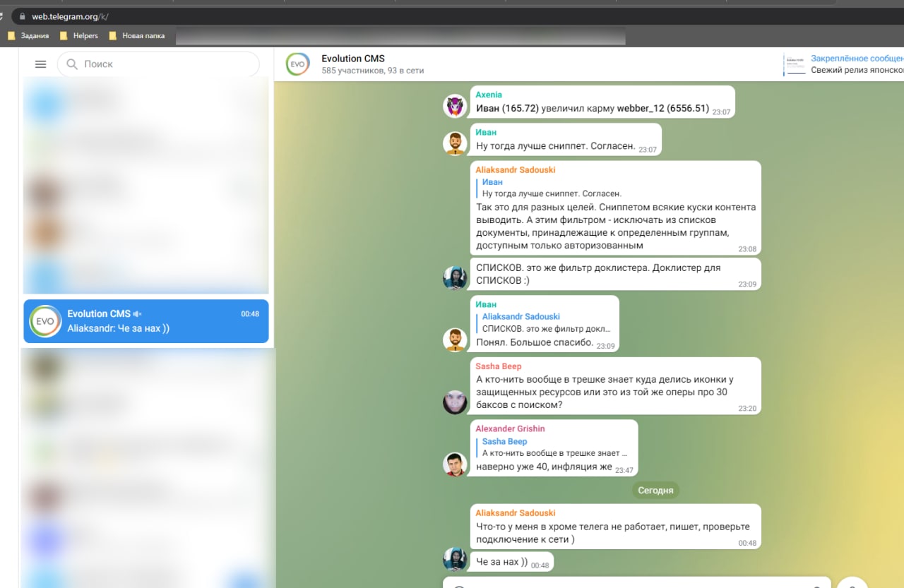Viewport: 904px width, 588px height.
Task: Open Alexander Grishin's avatar
Action: click(455, 464)
